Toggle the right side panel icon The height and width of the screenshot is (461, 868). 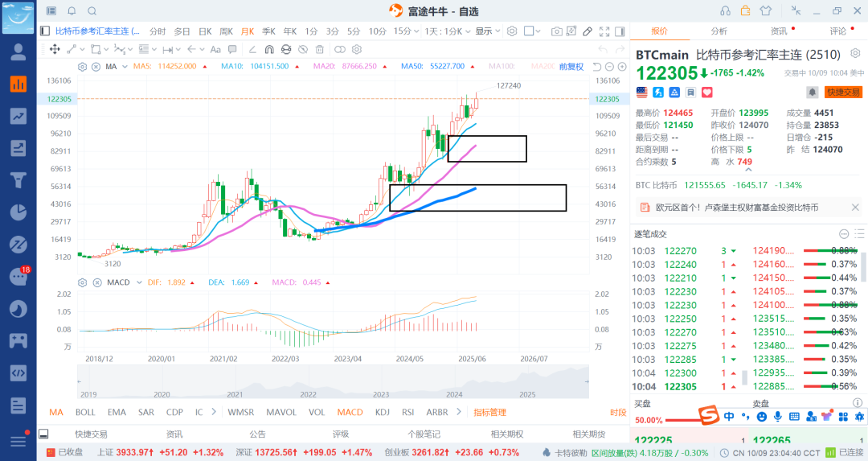click(x=620, y=31)
